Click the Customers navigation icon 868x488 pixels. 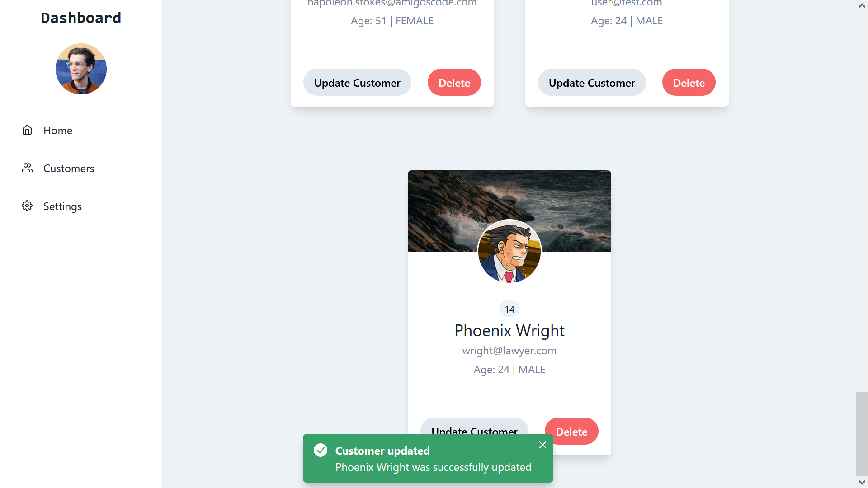[26, 168]
